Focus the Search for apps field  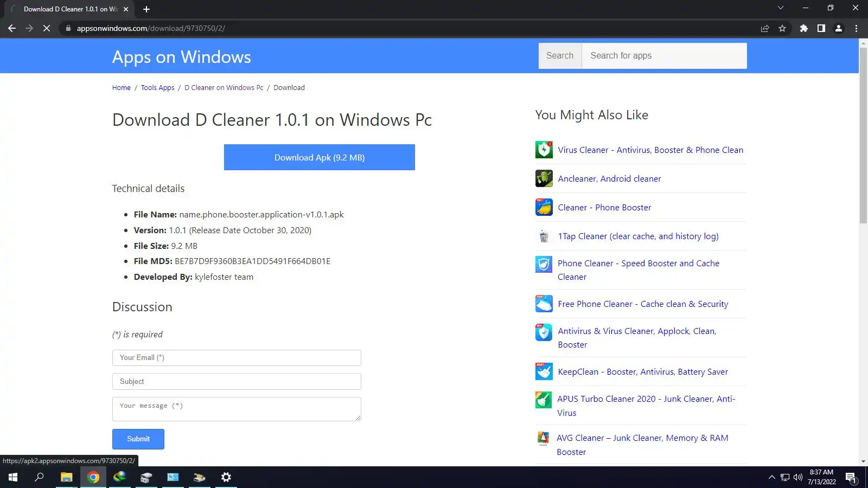pos(664,56)
